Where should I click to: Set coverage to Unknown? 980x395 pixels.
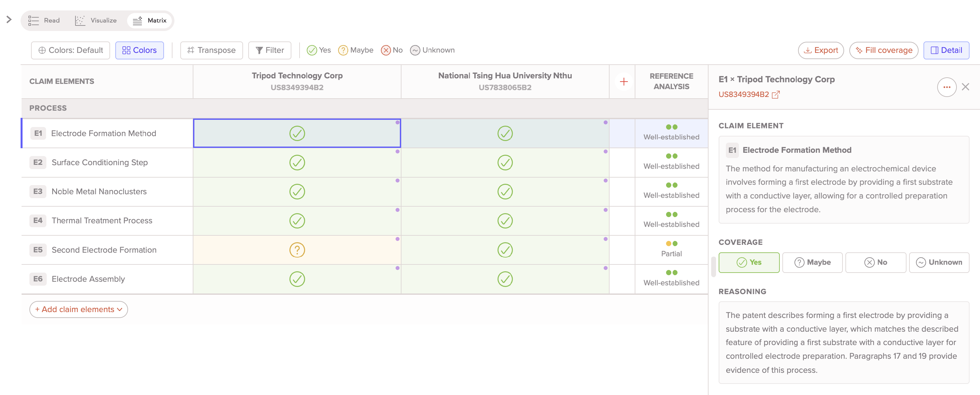pyautogui.click(x=939, y=262)
